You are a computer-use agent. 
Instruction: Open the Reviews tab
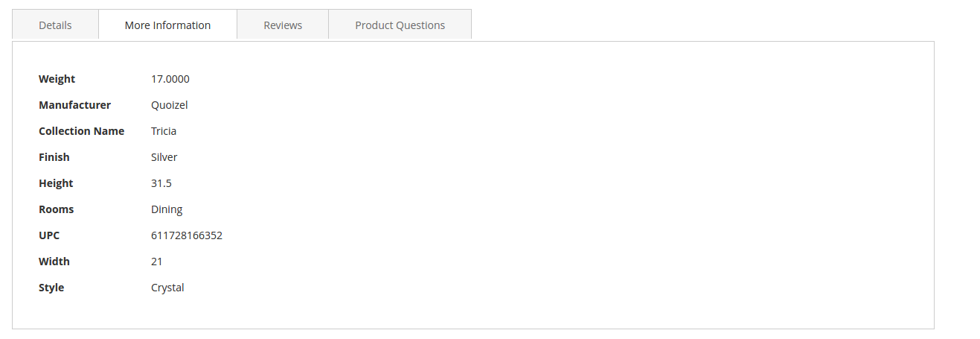point(283,25)
